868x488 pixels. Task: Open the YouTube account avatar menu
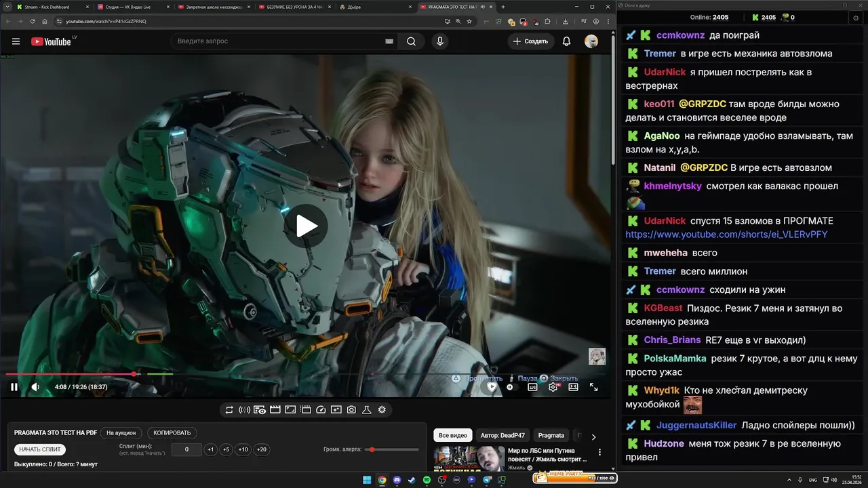point(591,41)
